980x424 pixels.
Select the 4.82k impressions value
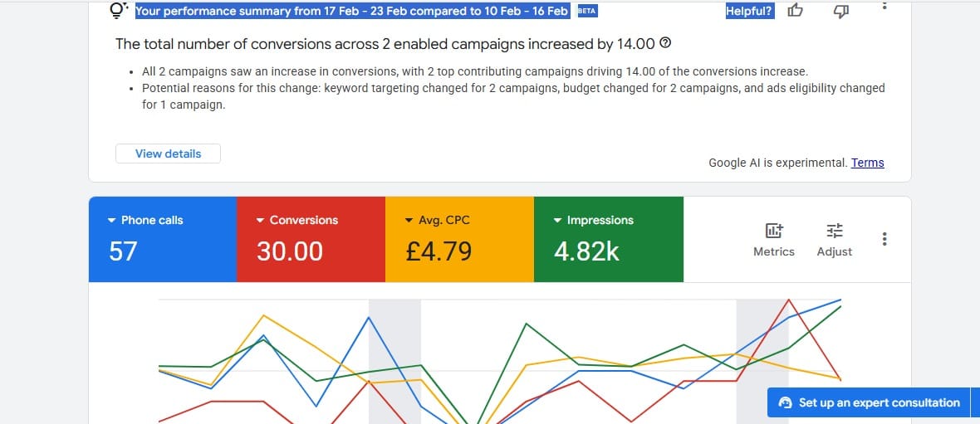[586, 251]
